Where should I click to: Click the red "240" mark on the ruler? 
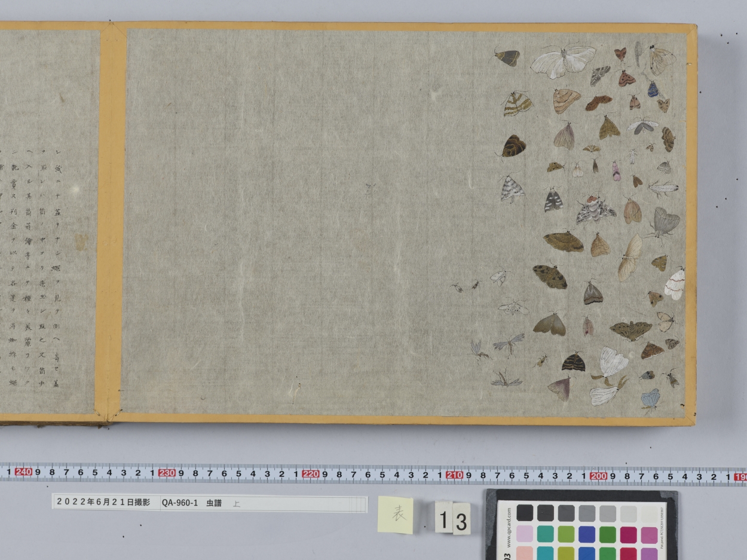tap(23, 472)
